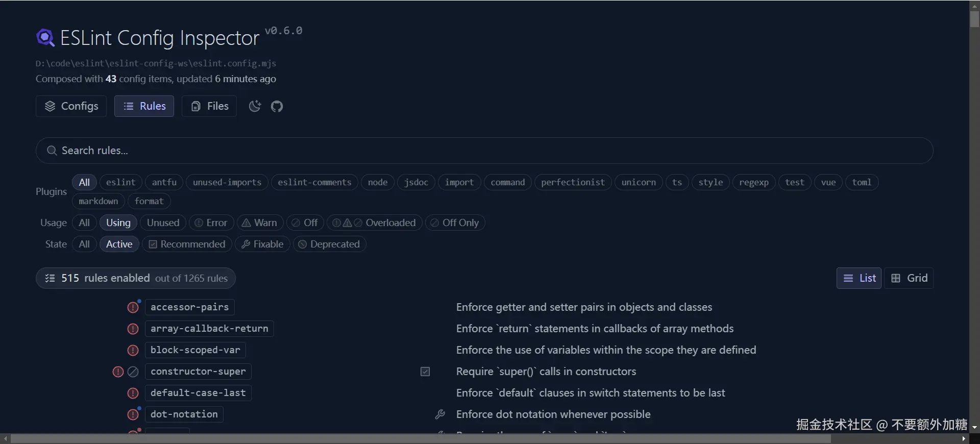The image size is (980, 444).
Task: Filter rules by unicorn plugin
Action: click(x=639, y=182)
